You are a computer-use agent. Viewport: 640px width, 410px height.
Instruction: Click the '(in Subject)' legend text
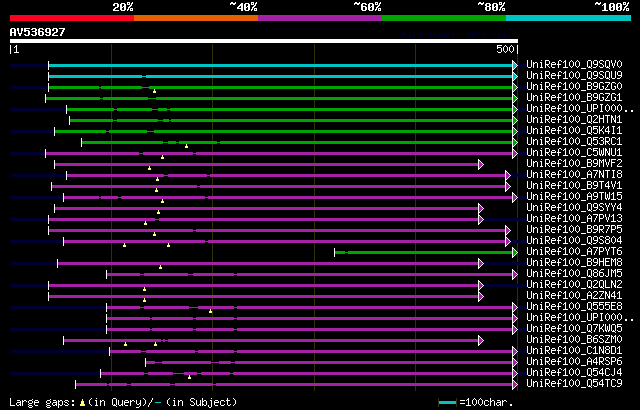202,403
